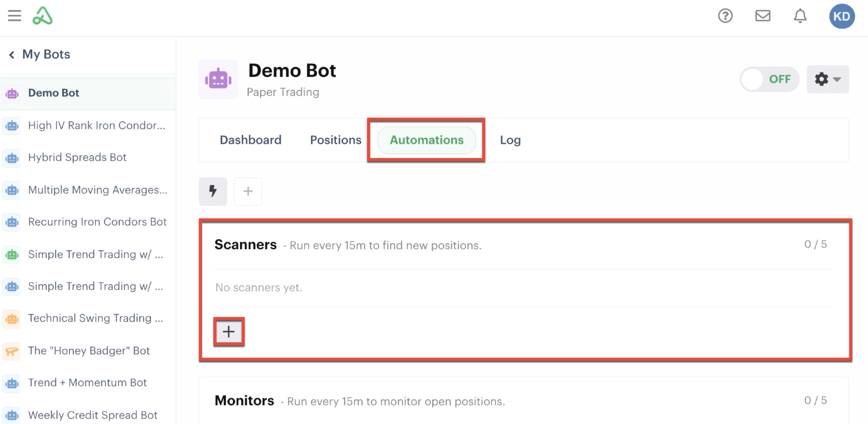This screenshot has height=424, width=868.
Task: Switch to the Log tab
Action: [510, 140]
